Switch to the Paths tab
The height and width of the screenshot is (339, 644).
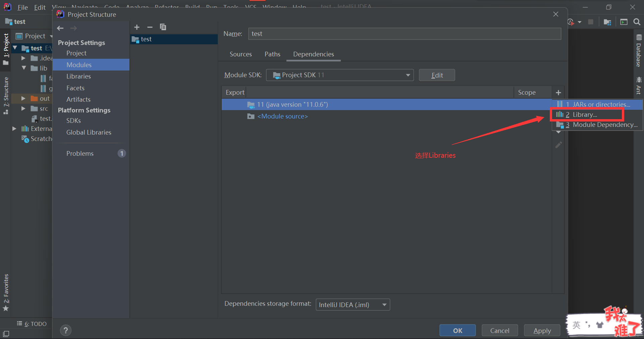(272, 54)
